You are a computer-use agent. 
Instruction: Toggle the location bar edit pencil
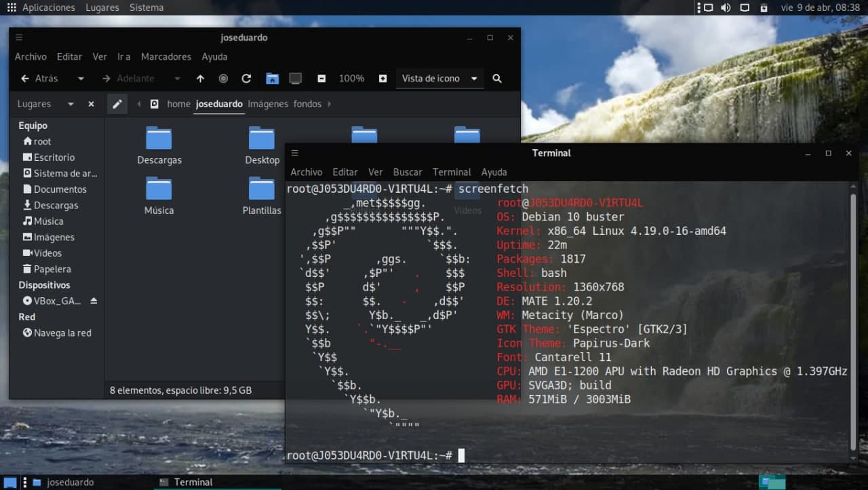click(x=117, y=104)
